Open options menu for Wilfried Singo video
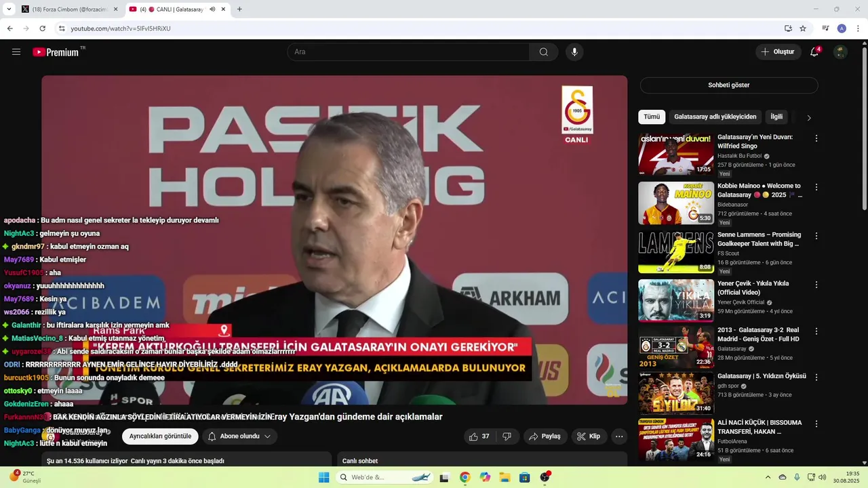The width and height of the screenshot is (868, 488). [x=816, y=138]
